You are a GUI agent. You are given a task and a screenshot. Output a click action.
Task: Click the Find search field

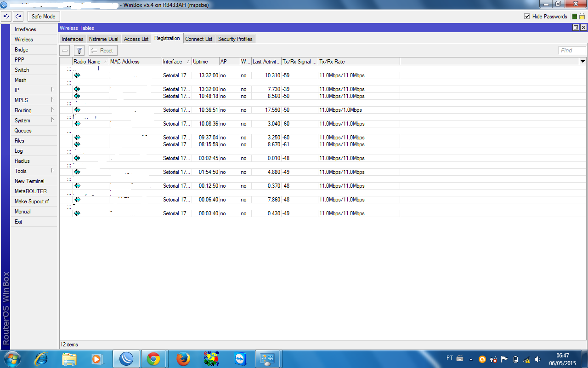click(572, 51)
